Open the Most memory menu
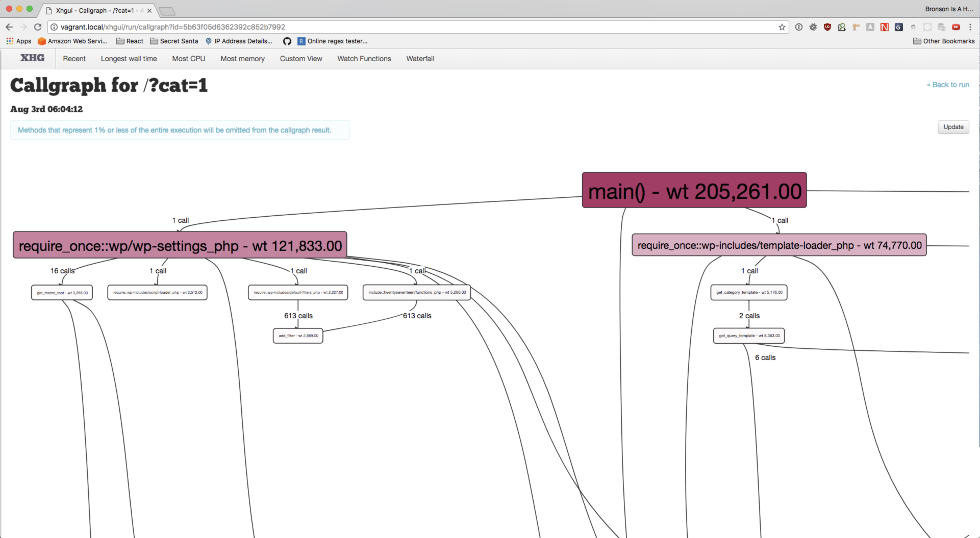This screenshot has height=538, width=980. [243, 59]
